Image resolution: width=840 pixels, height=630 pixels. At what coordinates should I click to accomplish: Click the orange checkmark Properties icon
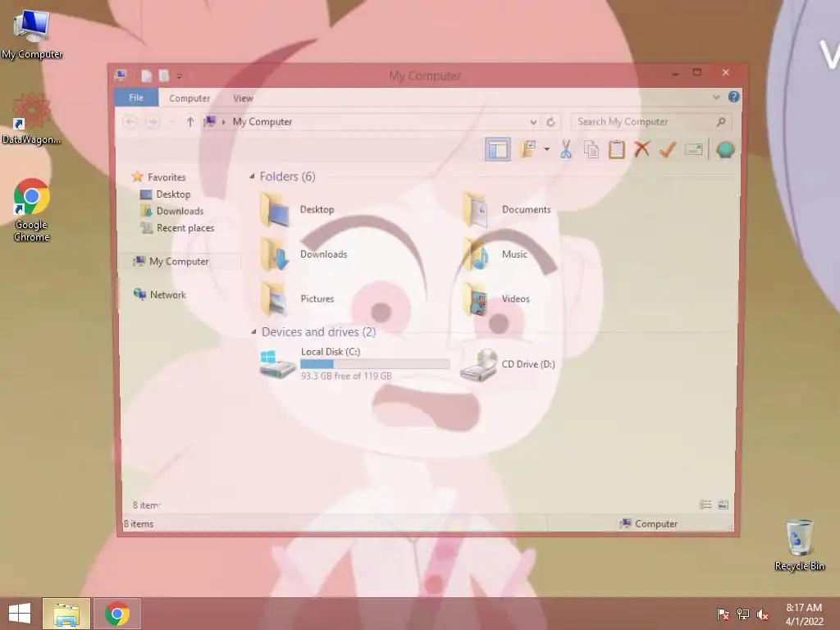[668, 149]
